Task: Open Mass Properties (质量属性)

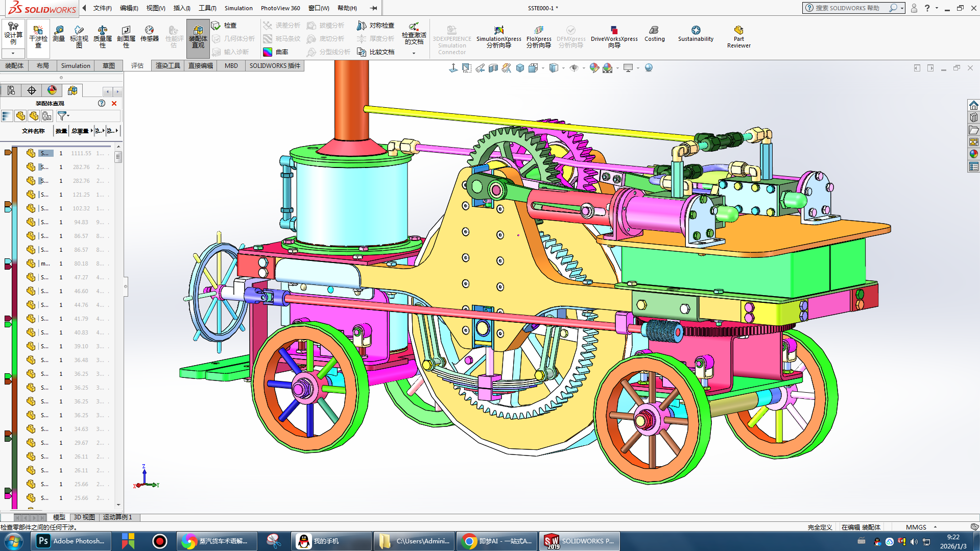Action: (x=102, y=35)
